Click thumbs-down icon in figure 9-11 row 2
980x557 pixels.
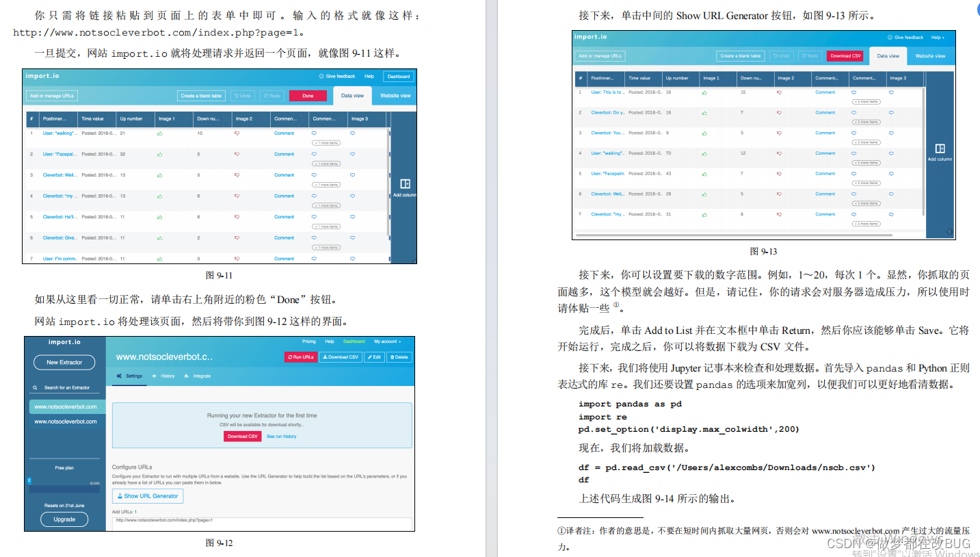pyautogui.click(x=237, y=155)
